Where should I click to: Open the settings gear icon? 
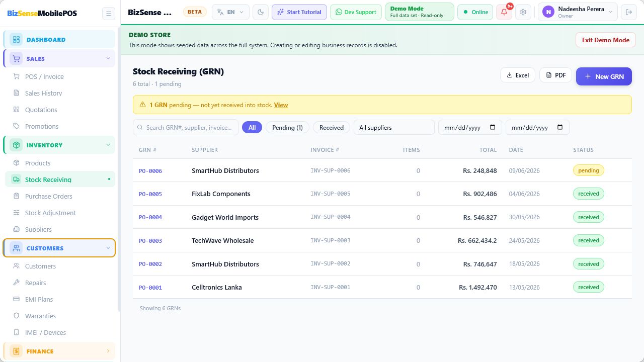point(523,12)
